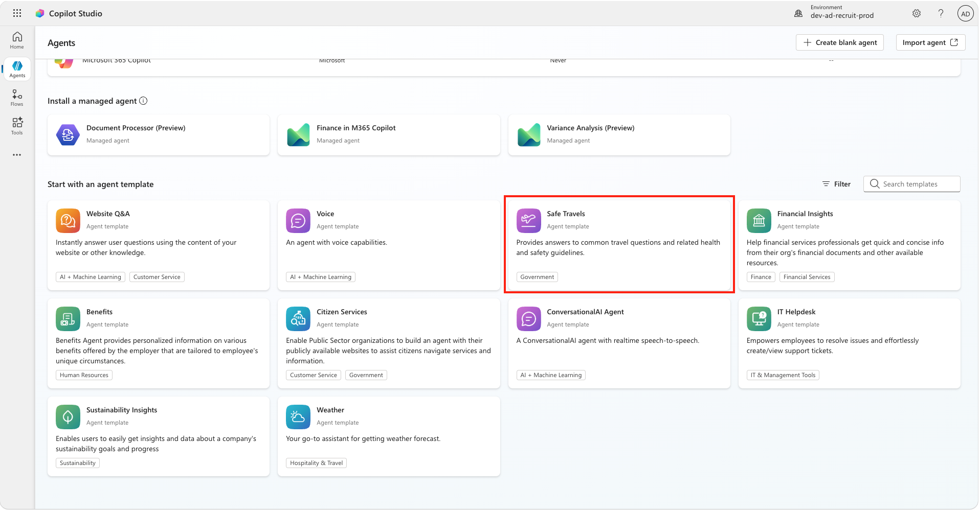Open the AD account avatar
This screenshot has width=980, height=511.
point(965,14)
